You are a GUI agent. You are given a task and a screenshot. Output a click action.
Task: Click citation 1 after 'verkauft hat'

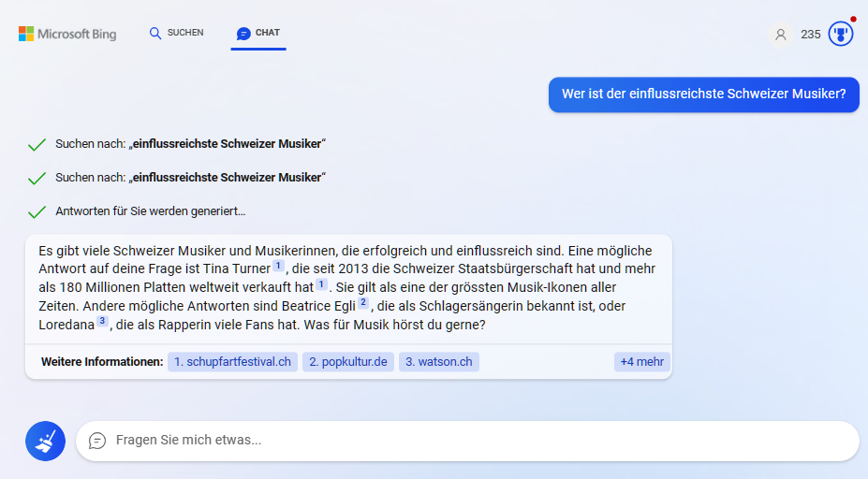[321, 284]
